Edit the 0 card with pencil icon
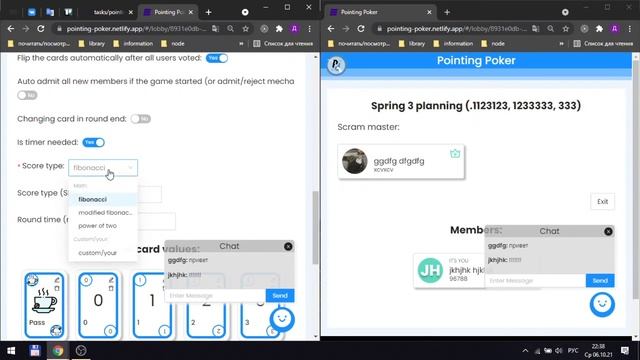Viewport: 640px width, 360px height. (x=111, y=280)
